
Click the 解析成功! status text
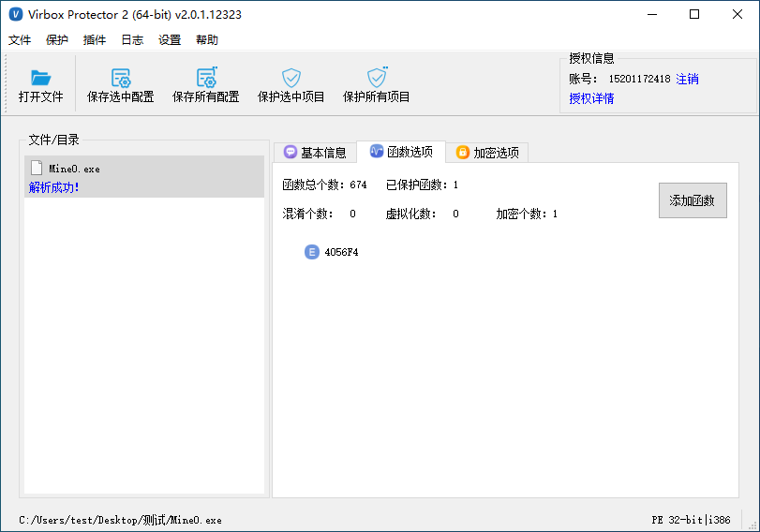pyautogui.click(x=53, y=187)
